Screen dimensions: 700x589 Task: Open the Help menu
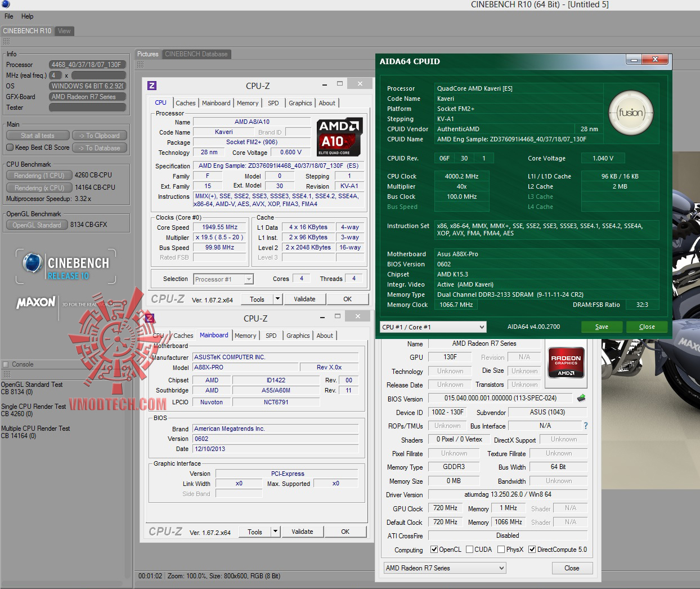(28, 16)
